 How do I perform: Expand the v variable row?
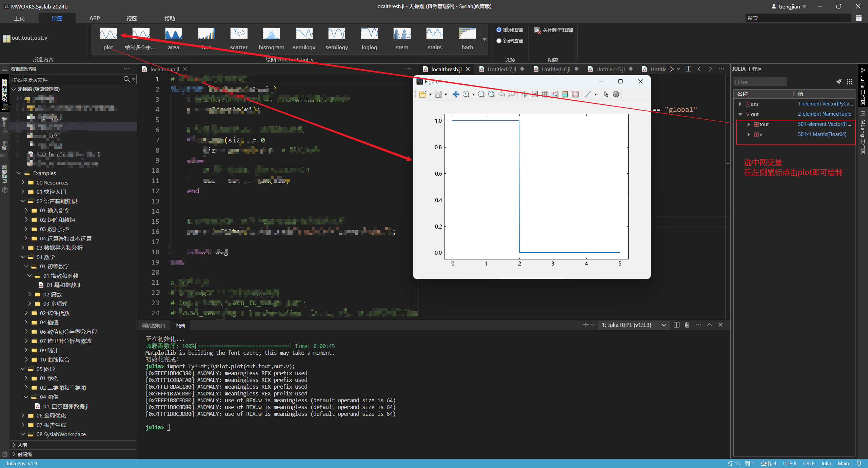[749, 135]
